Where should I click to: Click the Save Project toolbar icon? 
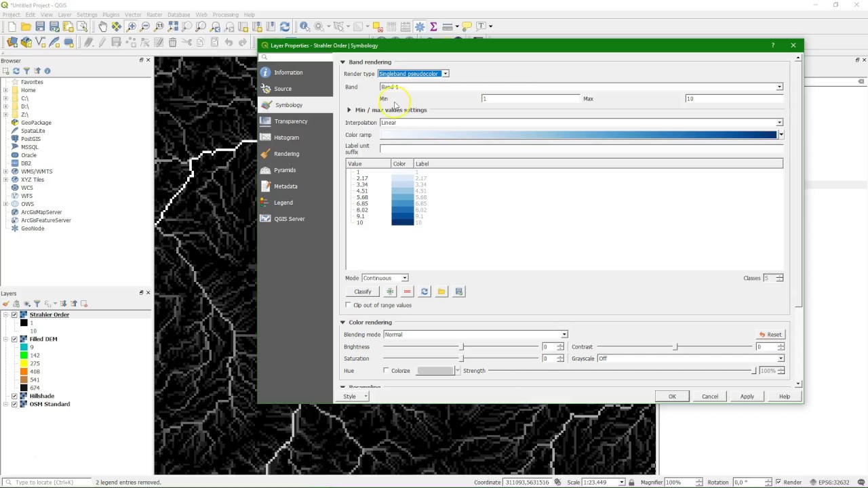click(x=40, y=26)
